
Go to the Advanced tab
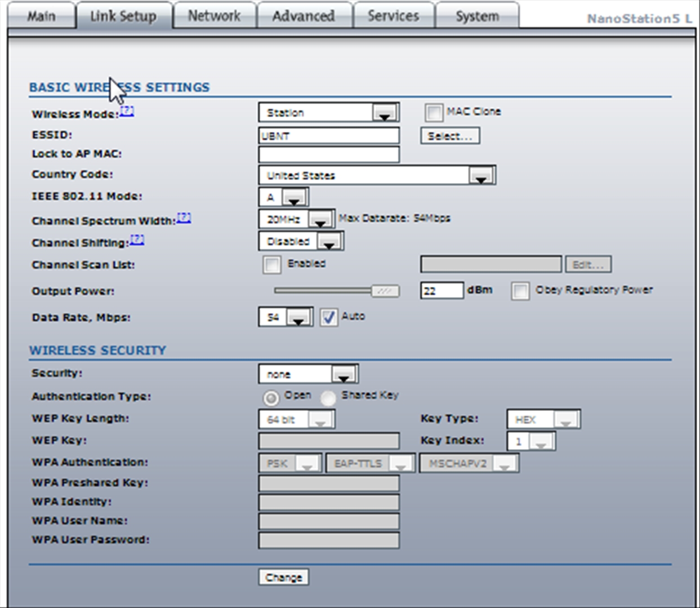pos(304,16)
